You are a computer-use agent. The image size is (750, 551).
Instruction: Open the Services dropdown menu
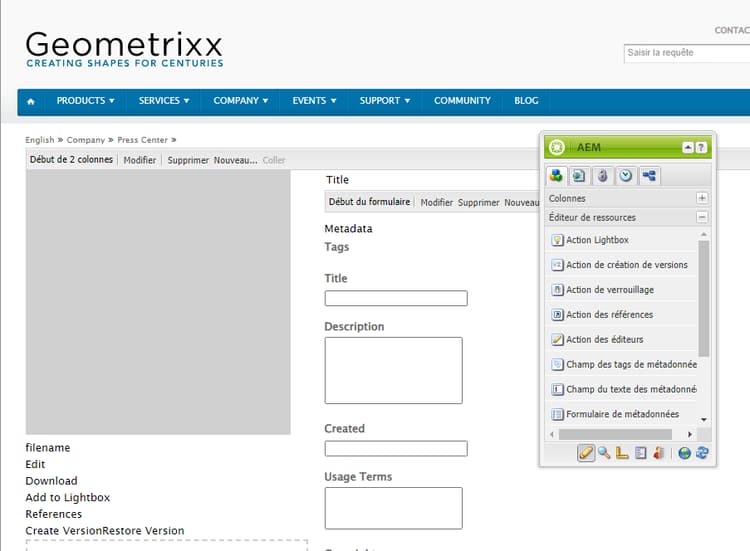coord(164,101)
